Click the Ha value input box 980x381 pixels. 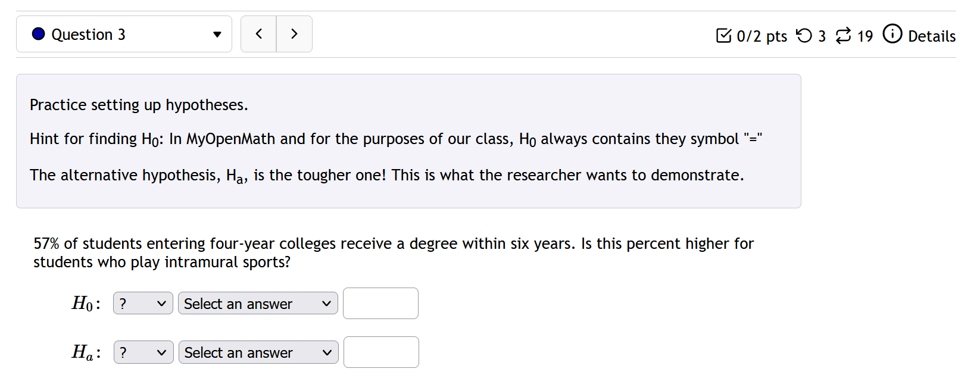point(380,352)
